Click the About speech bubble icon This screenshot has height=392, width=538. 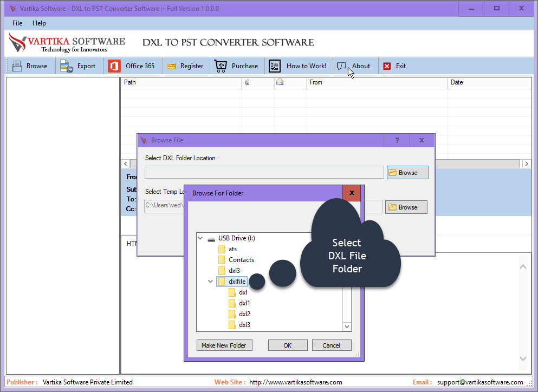(341, 66)
